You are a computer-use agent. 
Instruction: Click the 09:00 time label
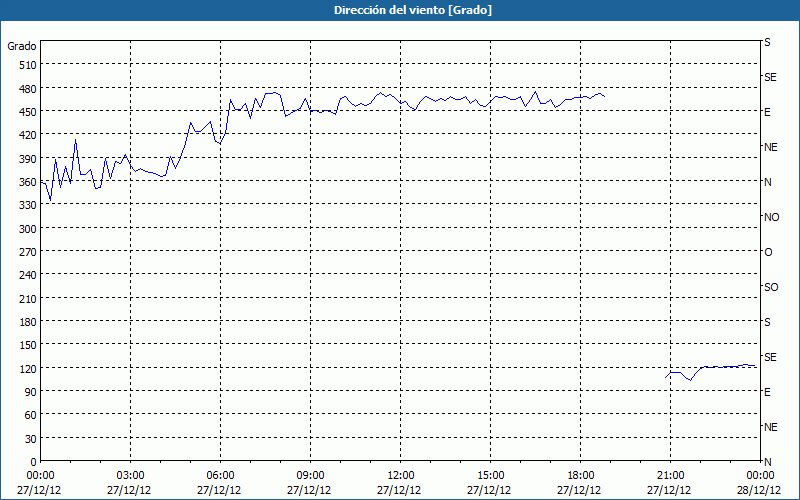pyautogui.click(x=310, y=476)
